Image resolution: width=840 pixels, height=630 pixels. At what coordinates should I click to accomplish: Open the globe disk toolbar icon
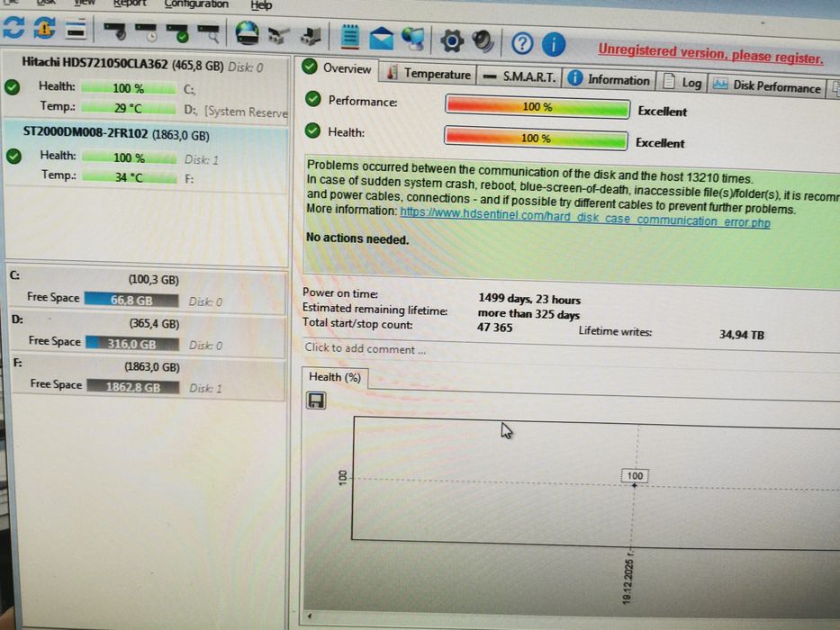point(247,33)
